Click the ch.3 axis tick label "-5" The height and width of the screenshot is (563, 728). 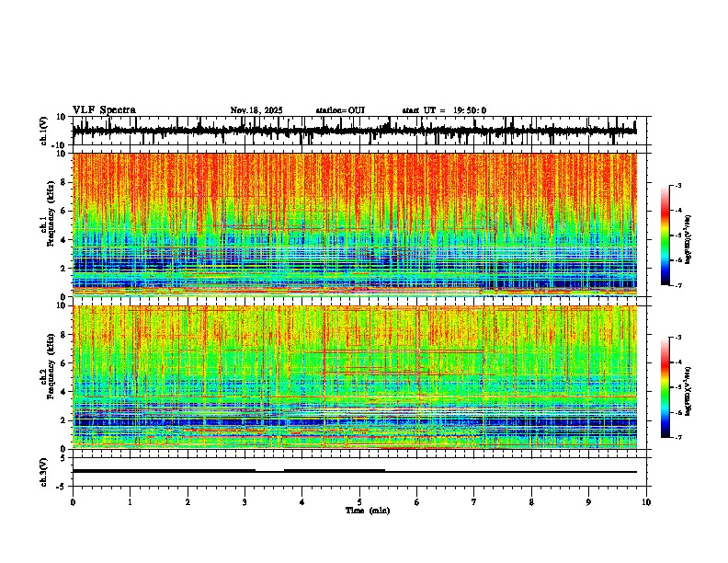tap(62, 487)
